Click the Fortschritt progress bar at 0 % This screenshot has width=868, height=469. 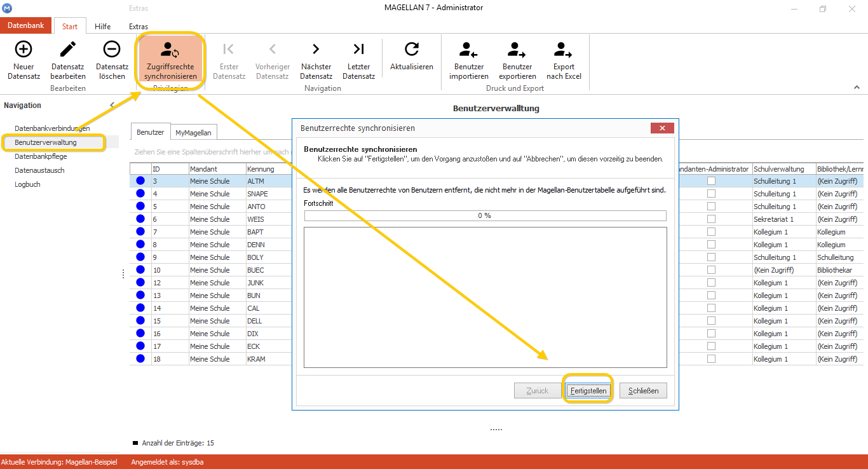pyautogui.click(x=485, y=216)
